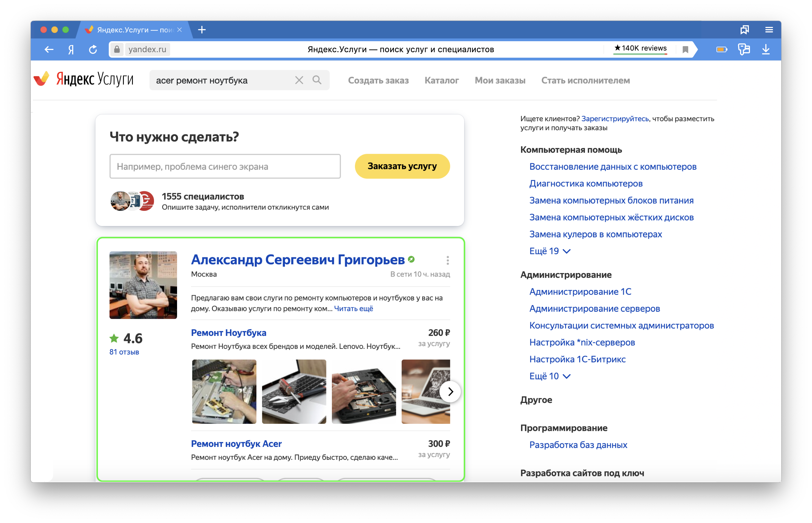The height and width of the screenshot is (523, 812).
Task: Open three-dot menu on Григорьев card
Action: [447, 260]
